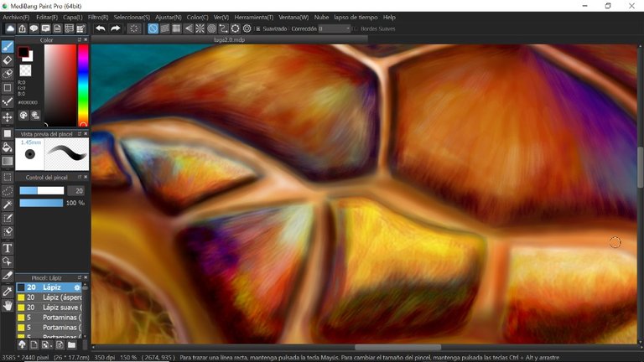Undock the Color panel
Viewport: 644px width, 362px height.
[x=79, y=39]
